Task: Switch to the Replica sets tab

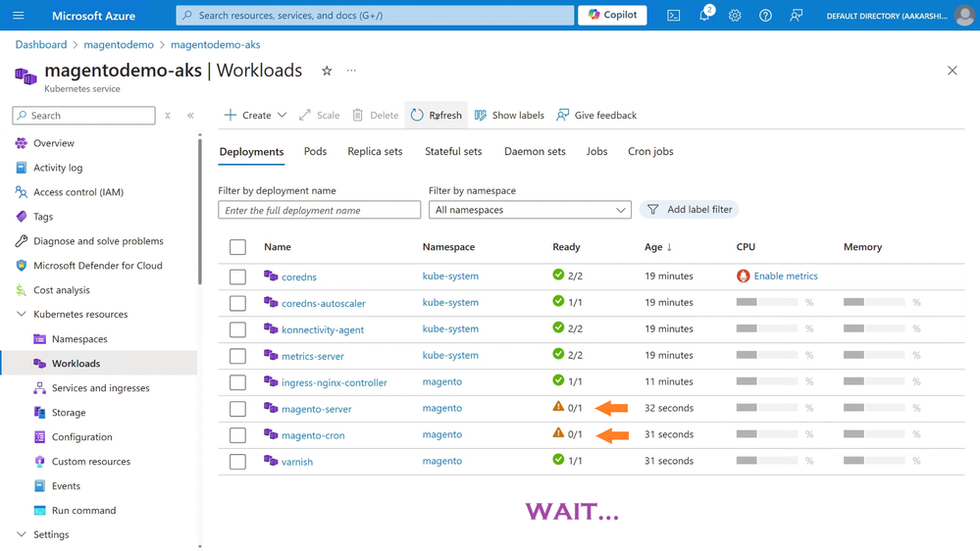Action: (x=375, y=151)
